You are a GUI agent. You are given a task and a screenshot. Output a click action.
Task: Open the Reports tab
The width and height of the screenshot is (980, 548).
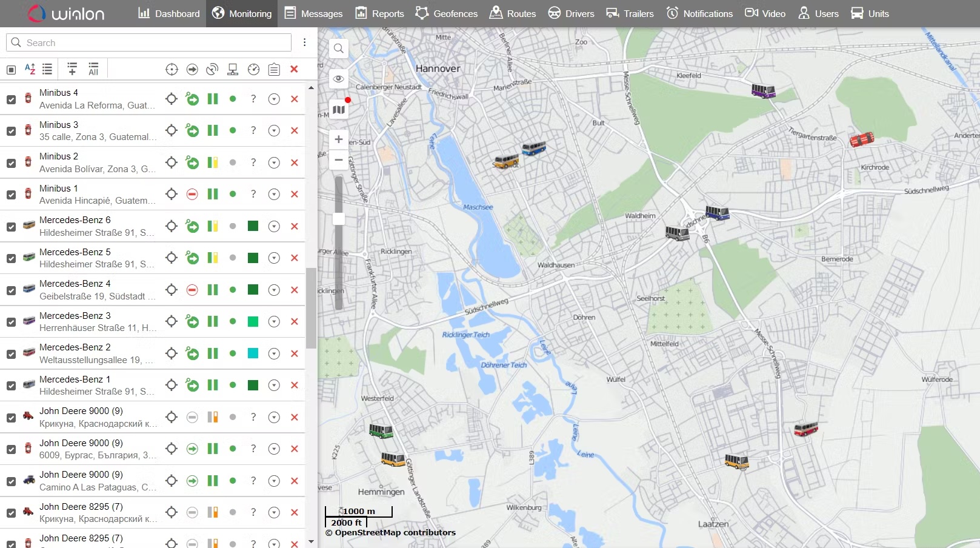point(379,13)
